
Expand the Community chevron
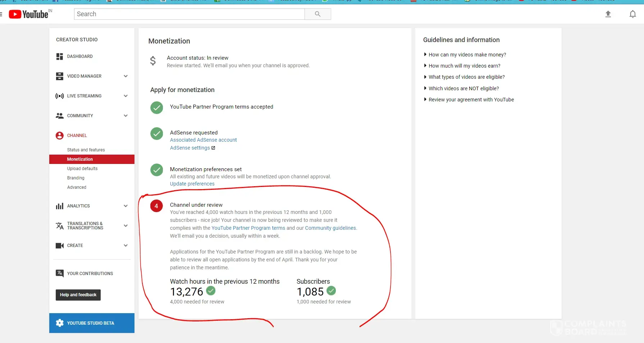coord(125,116)
